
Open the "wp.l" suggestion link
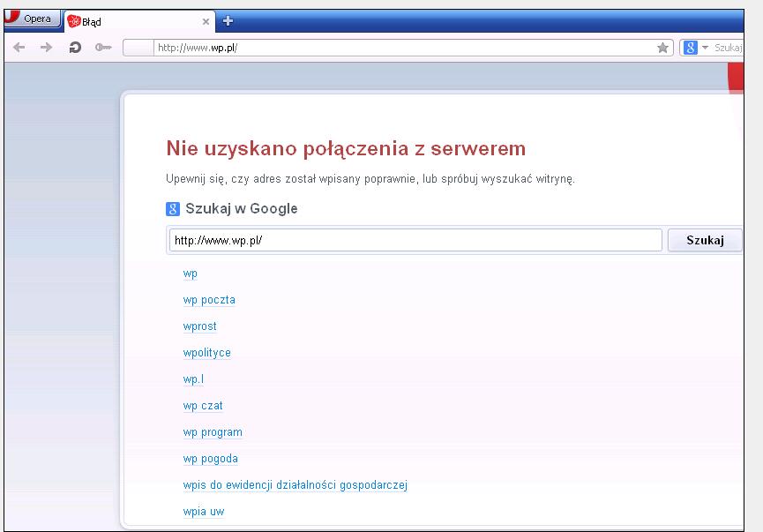(x=193, y=379)
